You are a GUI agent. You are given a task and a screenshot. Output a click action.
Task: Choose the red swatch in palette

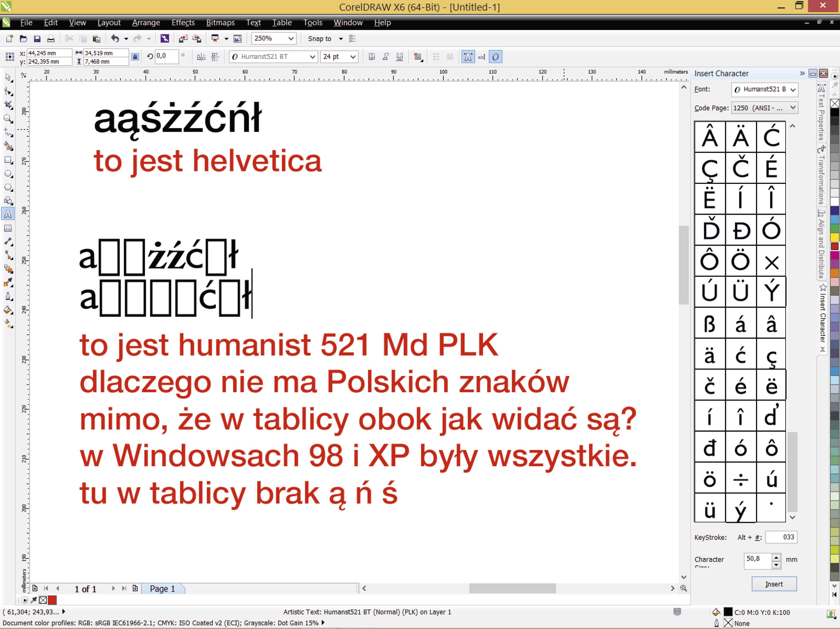coord(834,246)
